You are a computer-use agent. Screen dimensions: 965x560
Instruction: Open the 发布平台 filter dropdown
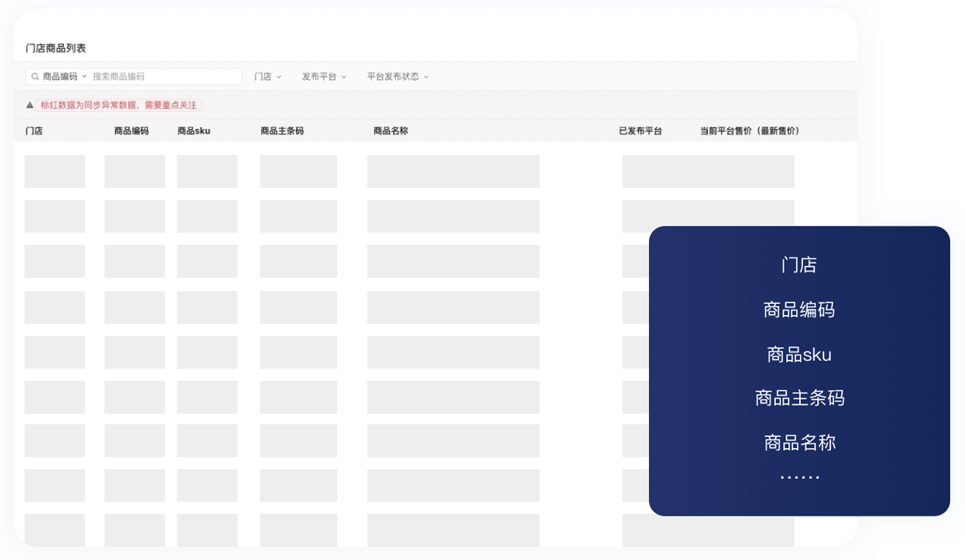click(324, 77)
